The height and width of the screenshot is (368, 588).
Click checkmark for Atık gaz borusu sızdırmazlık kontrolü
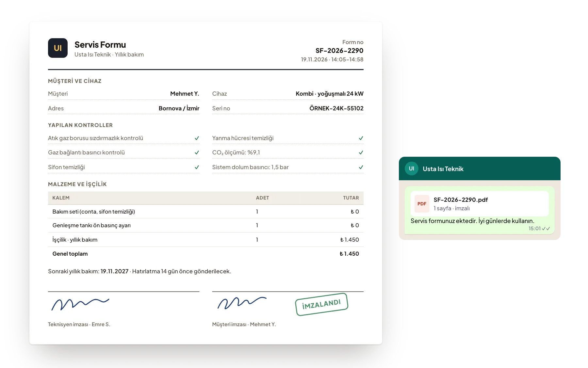[197, 138]
